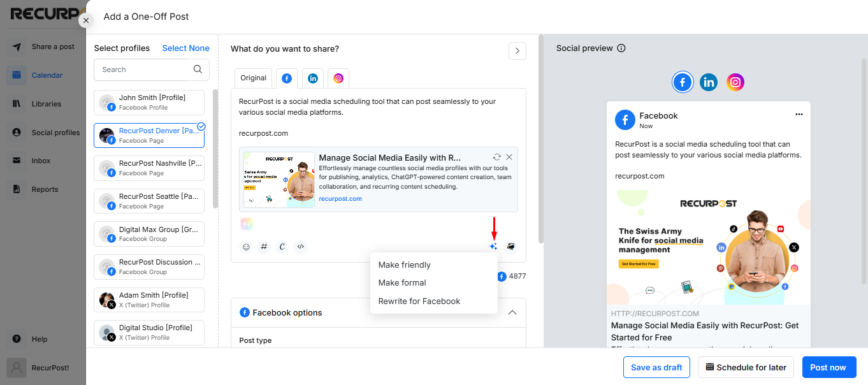Select the Digital Studio X (Twitter) profile
This screenshot has height=385, width=868.
(149, 333)
